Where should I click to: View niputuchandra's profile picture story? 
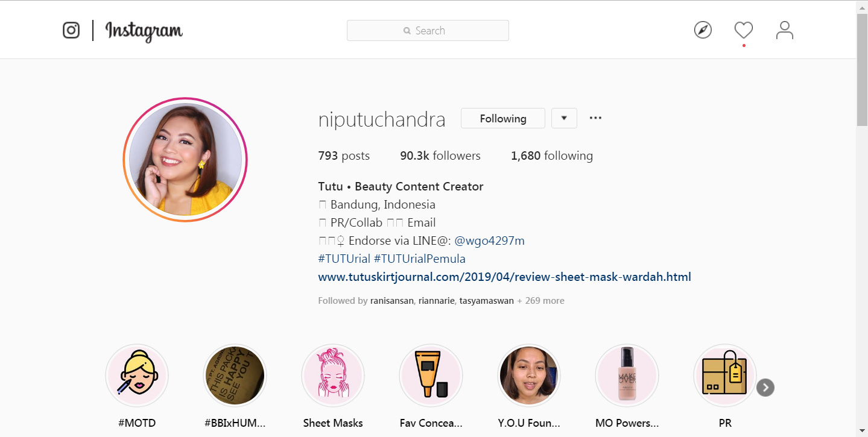pos(185,160)
